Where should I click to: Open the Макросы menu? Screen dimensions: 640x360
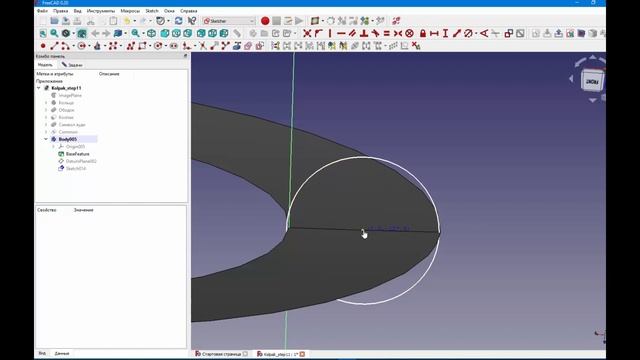pyautogui.click(x=130, y=11)
